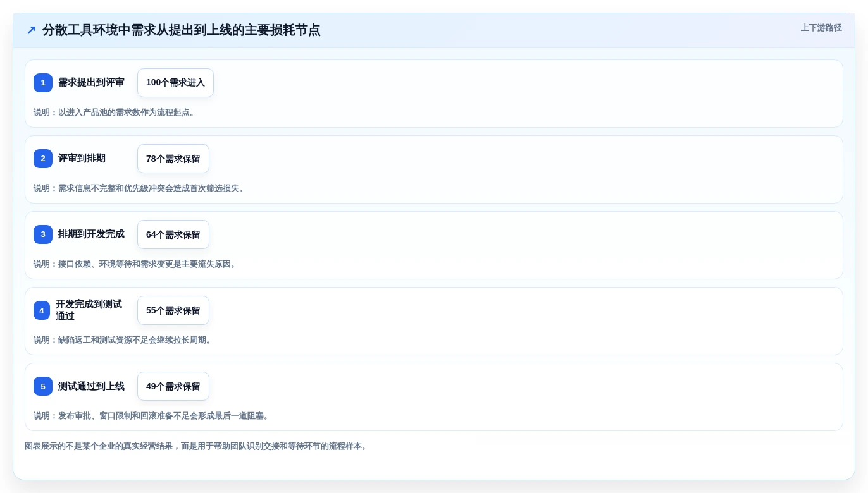Click the 测试通过到上线 stage label
This screenshot has width=868, height=493.
[91, 386]
